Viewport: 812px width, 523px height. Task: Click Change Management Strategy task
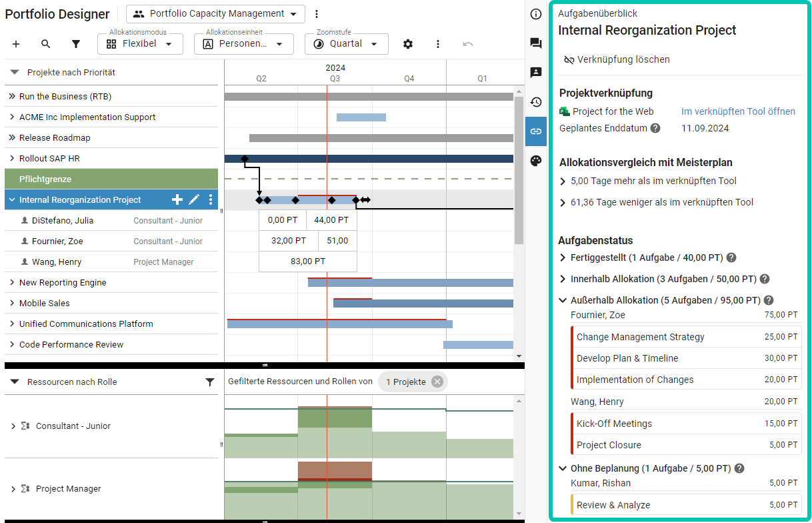pos(686,337)
